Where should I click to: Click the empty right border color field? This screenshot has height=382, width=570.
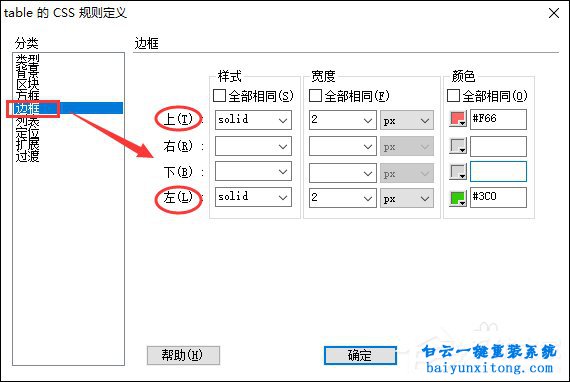498,146
